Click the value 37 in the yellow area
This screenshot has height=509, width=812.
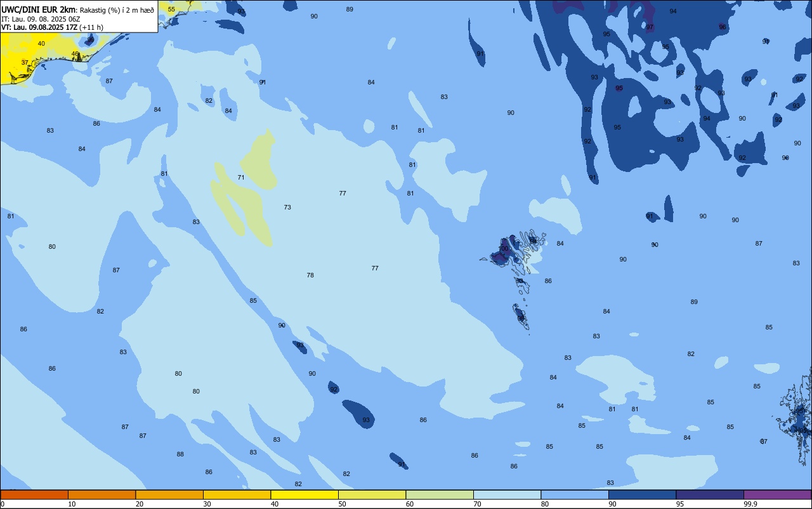point(25,63)
